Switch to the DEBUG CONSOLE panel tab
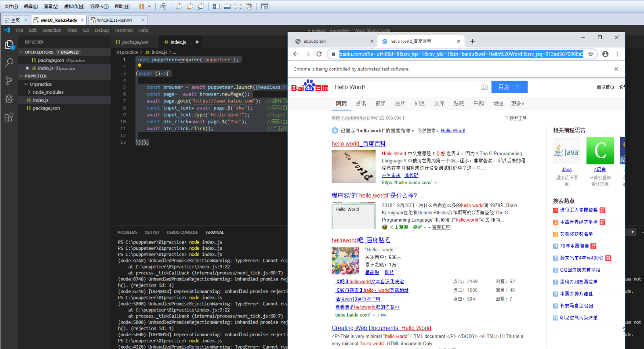 click(182, 233)
